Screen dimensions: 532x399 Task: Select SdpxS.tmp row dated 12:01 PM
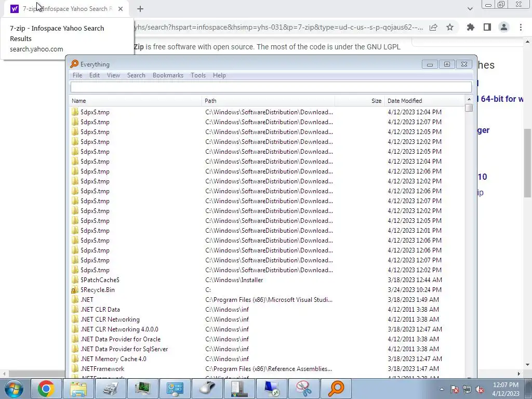(267, 230)
